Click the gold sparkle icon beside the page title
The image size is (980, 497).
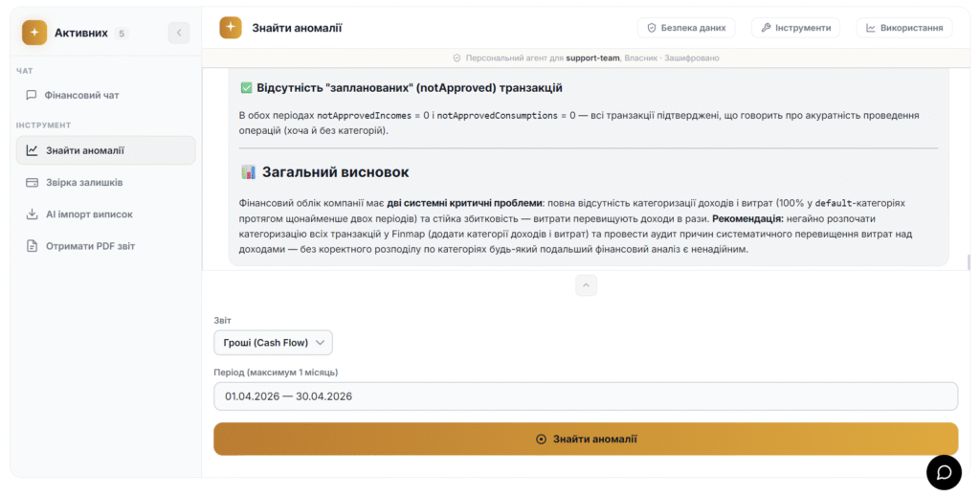click(x=231, y=28)
